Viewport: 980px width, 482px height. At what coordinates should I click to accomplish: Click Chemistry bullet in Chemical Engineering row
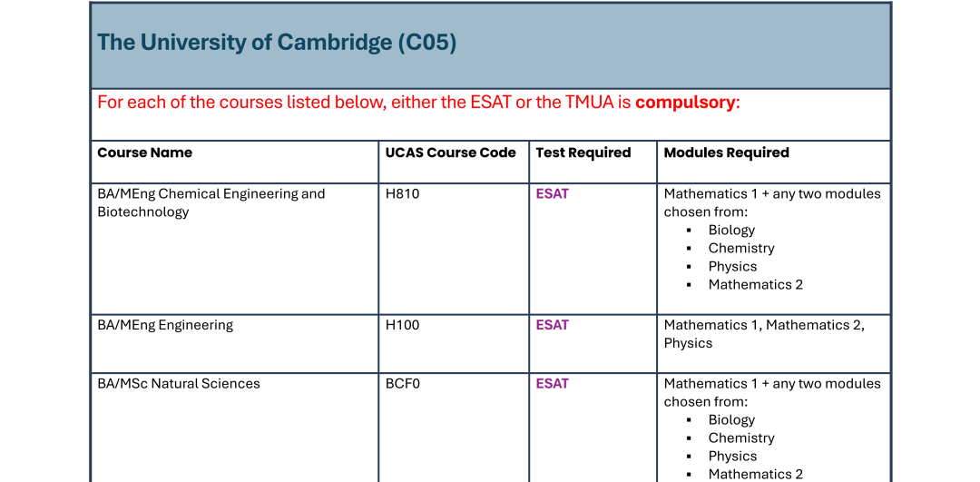click(741, 248)
